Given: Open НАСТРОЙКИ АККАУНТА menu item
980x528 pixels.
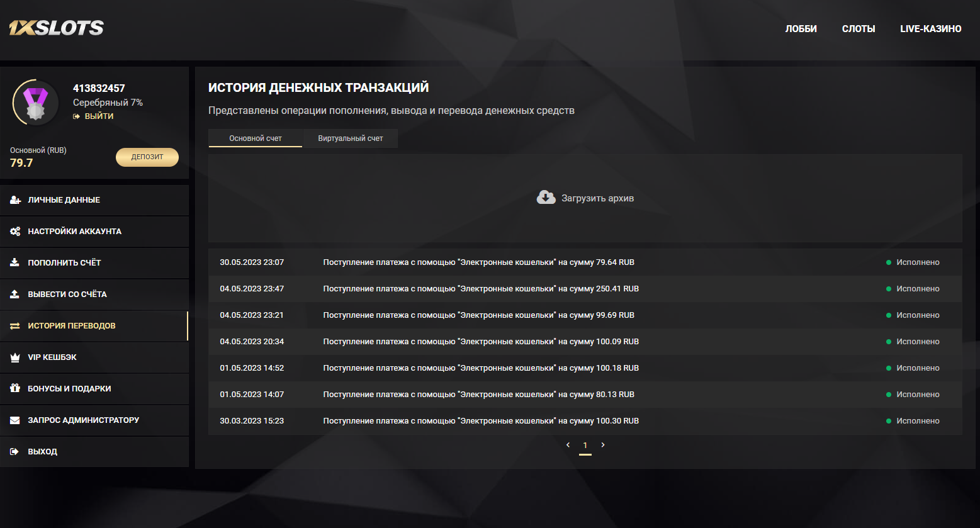Looking at the screenshot, I should coord(94,232).
